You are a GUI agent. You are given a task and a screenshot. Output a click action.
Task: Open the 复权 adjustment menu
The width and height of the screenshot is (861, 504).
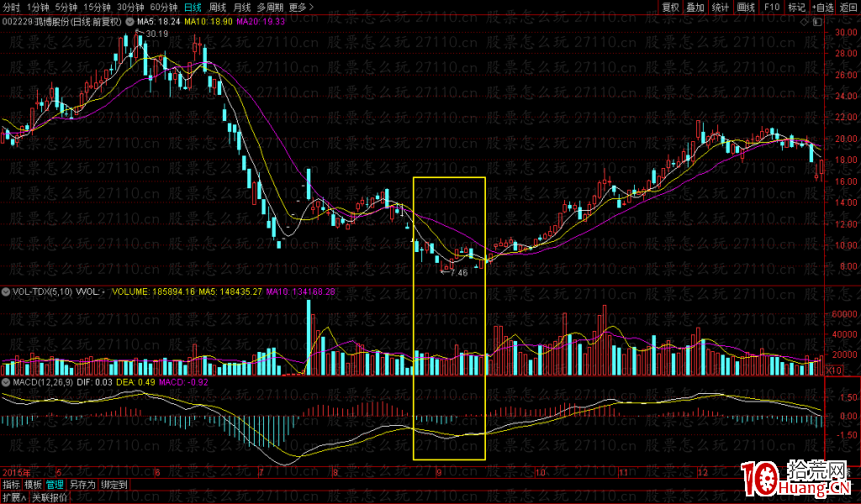(670, 7)
